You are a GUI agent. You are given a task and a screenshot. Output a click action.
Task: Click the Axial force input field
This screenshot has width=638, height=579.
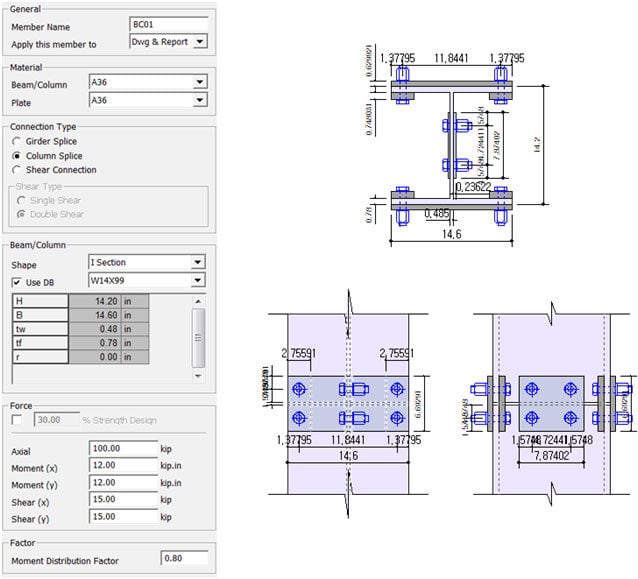(x=123, y=451)
